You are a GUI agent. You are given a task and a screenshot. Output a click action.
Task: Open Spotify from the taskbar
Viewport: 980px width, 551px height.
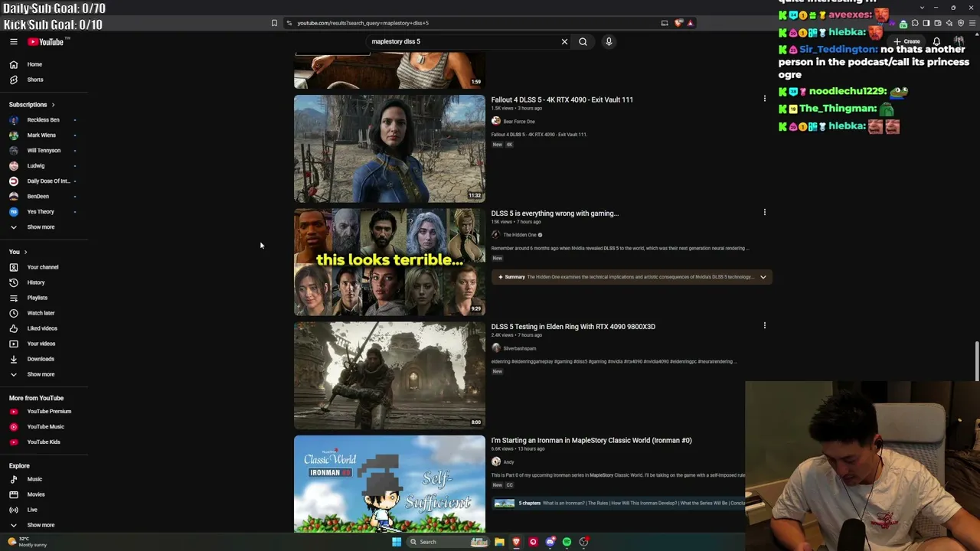tap(567, 542)
